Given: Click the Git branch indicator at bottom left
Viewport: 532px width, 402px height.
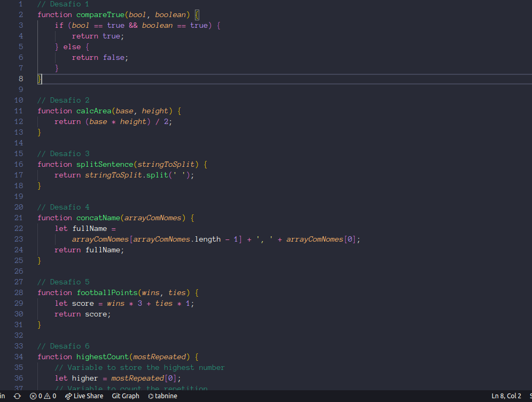Looking at the screenshot, I should (x=3, y=396).
